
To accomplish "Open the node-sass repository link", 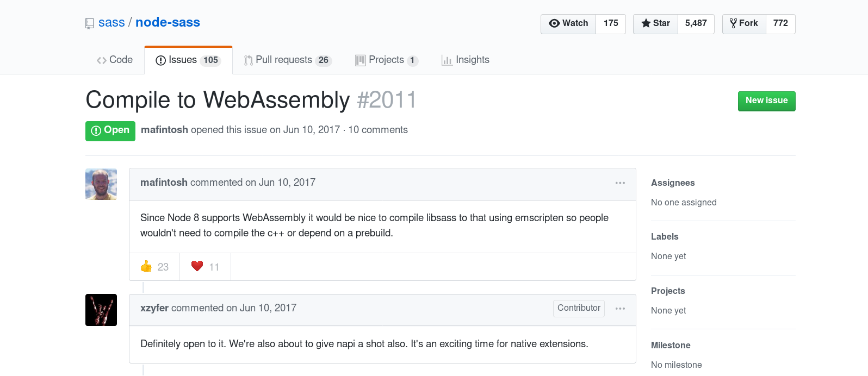I will 168,23.
